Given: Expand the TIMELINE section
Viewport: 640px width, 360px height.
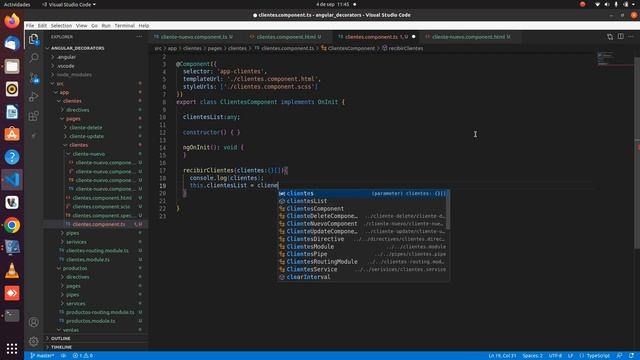Looking at the screenshot, I should 61,347.
